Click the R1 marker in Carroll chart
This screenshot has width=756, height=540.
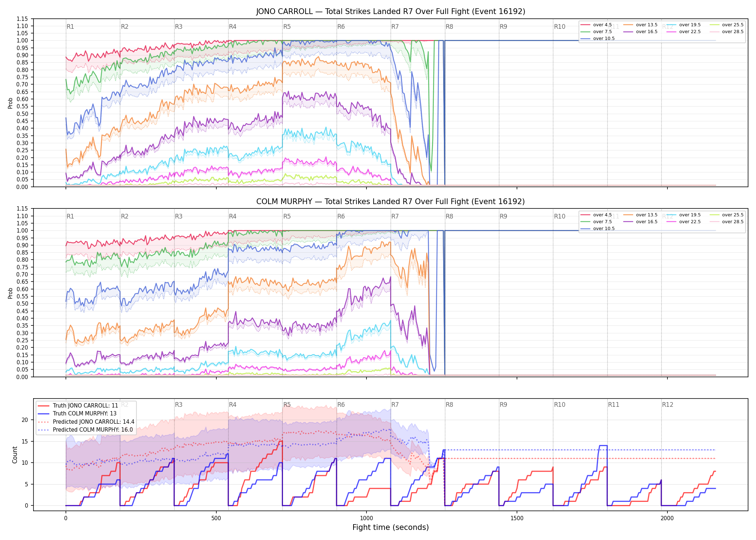[x=70, y=27]
